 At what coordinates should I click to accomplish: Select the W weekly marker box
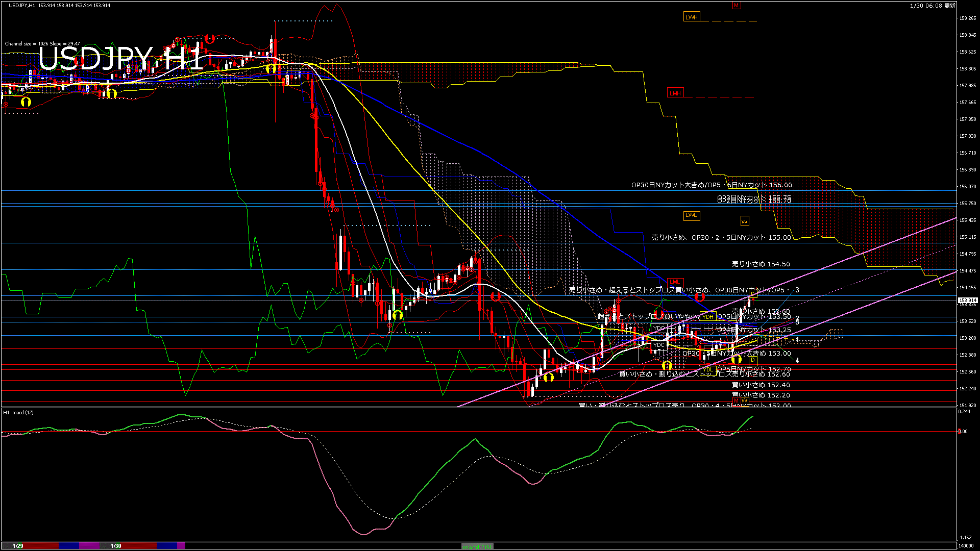744,221
